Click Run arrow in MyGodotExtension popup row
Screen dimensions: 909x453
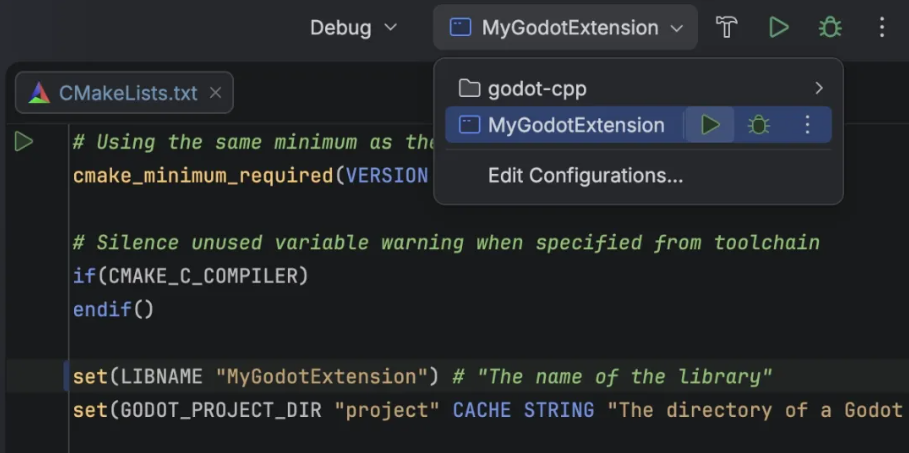tap(710, 125)
